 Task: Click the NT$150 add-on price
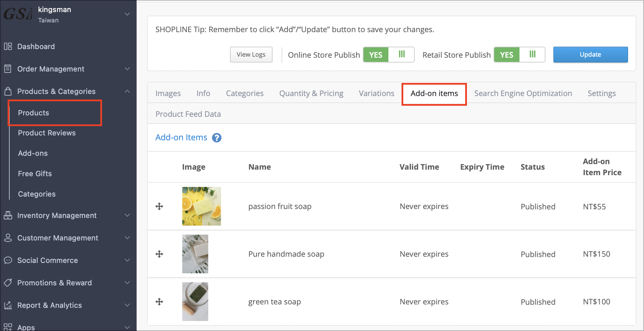pos(597,254)
